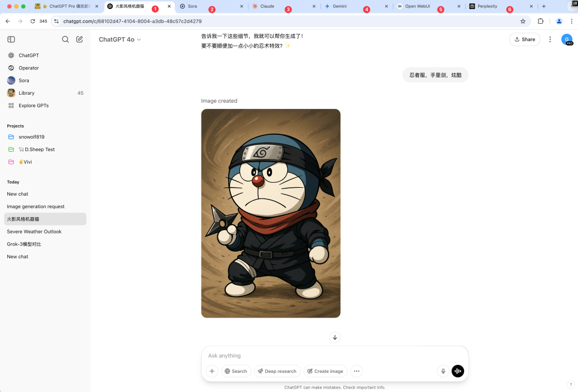Click the Share button
Screen dimensions: 578x392
tap(524, 39)
